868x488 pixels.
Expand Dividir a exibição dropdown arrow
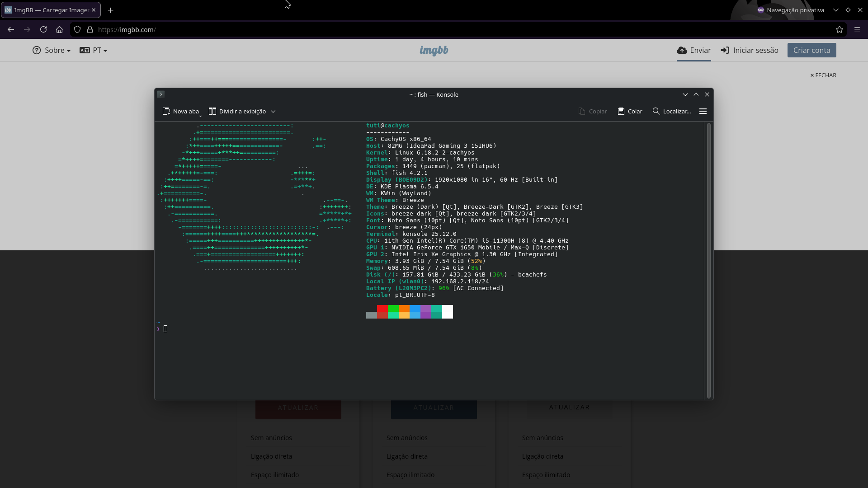(273, 111)
